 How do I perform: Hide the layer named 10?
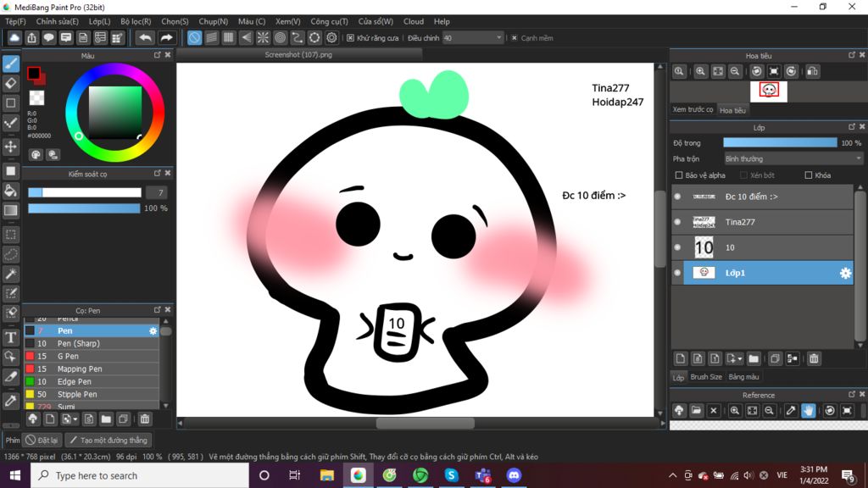(677, 247)
